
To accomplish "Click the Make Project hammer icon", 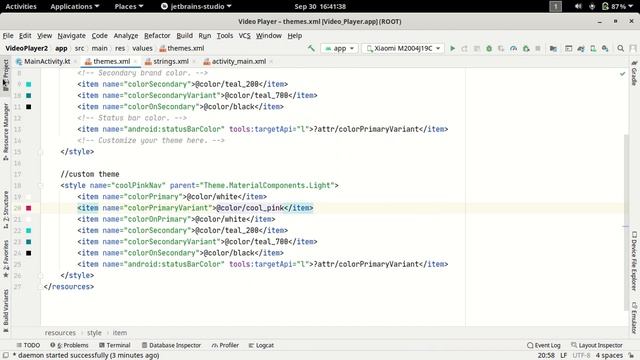I will tap(311, 48).
